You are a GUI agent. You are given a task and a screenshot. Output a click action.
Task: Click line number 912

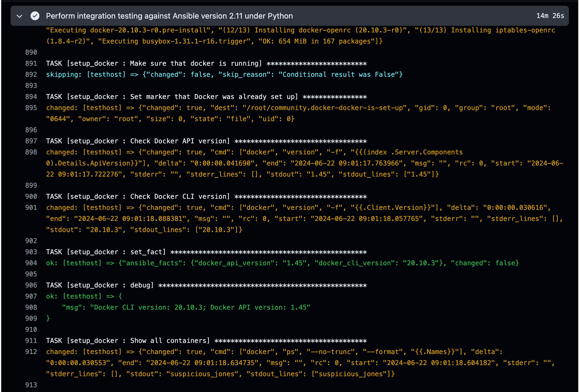pos(31,352)
